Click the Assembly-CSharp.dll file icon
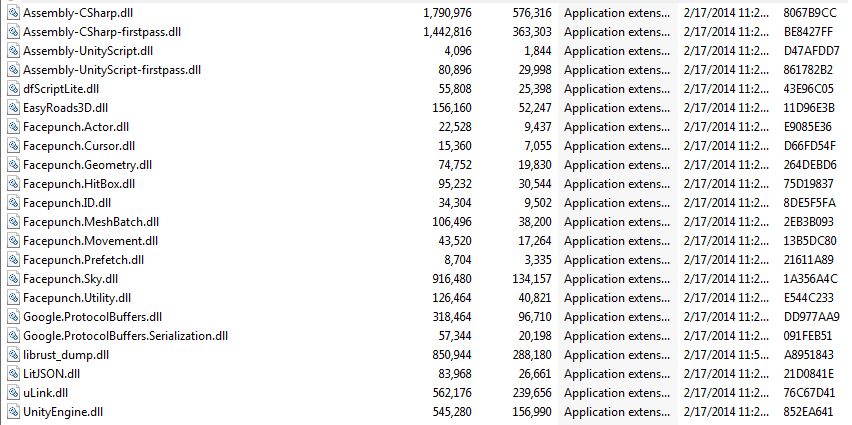This screenshot has width=852, height=425. (13, 13)
